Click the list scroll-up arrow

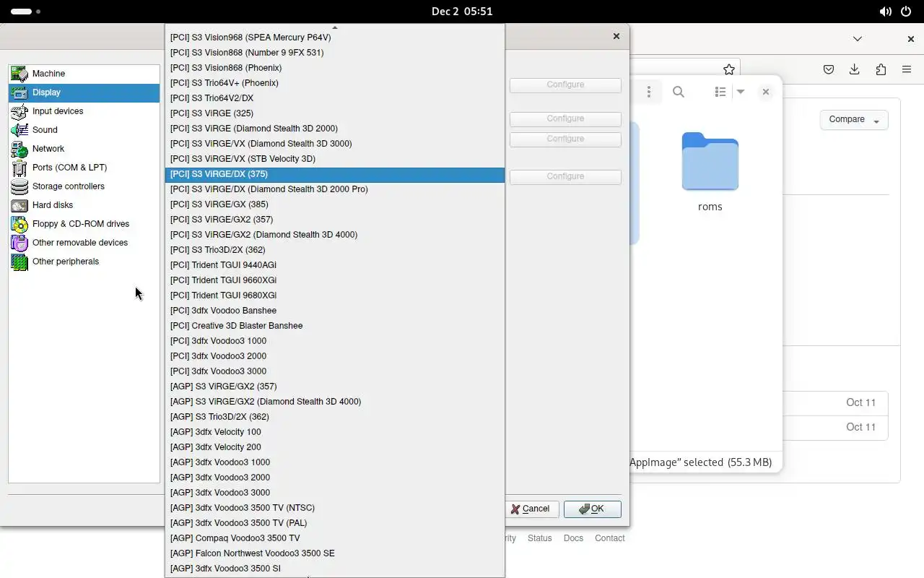(x=335, y=27)
